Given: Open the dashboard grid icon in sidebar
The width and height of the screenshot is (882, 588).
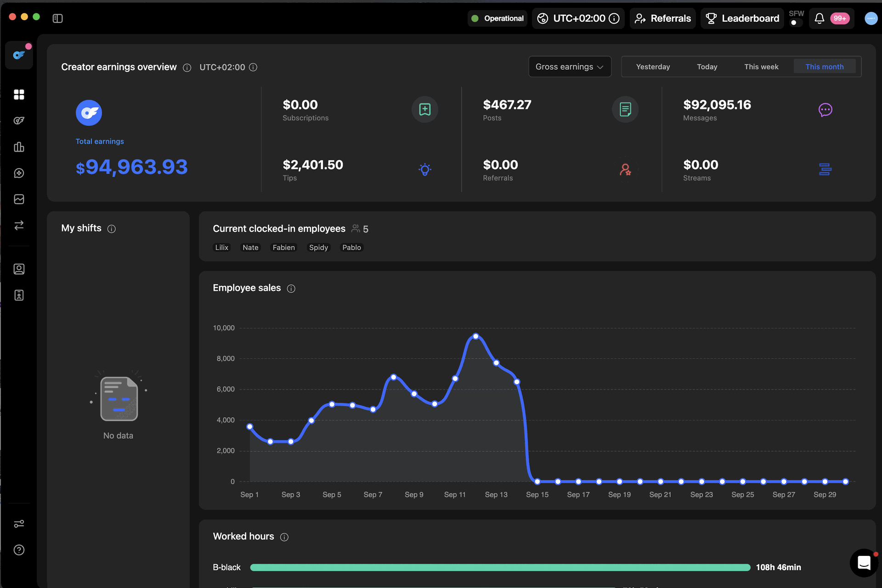Looking at the screenshot, I should [19, 94].
